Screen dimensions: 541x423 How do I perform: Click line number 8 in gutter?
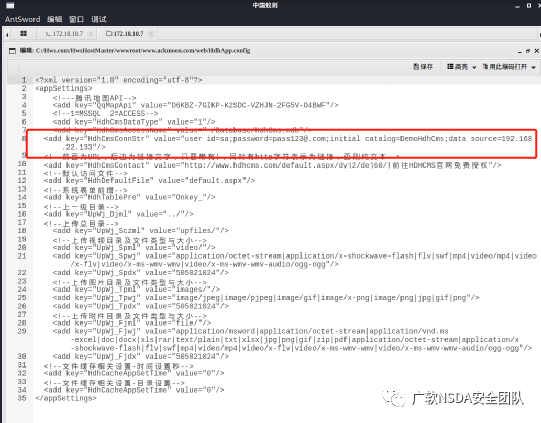click(24, 139)
